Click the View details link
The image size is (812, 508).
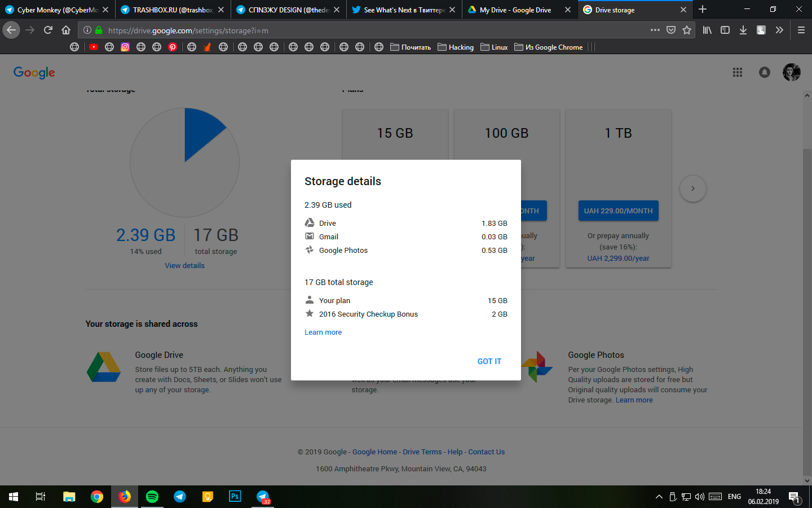[x=184, y=265]
